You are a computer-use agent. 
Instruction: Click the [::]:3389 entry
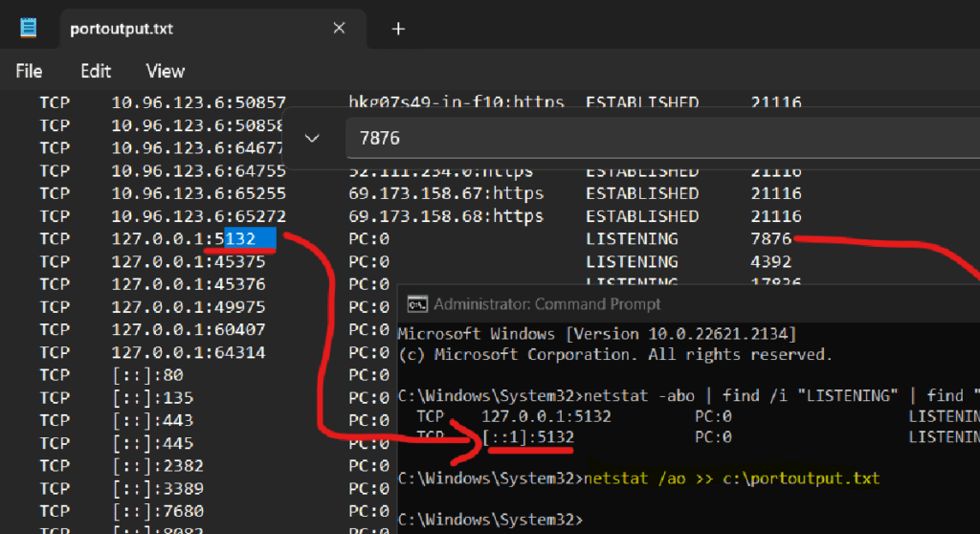click(158, 488)
